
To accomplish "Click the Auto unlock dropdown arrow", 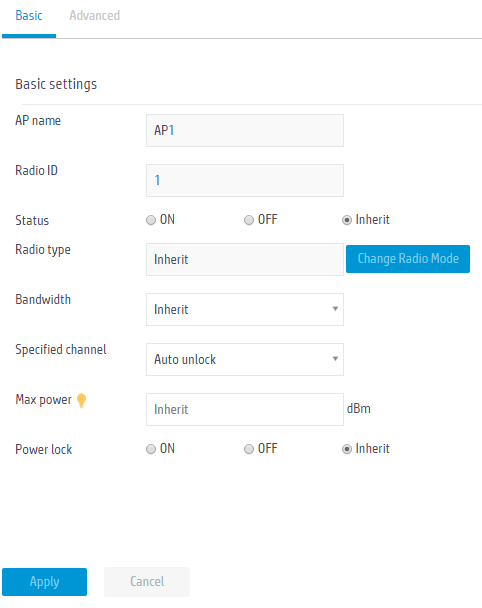I will pos(335,359).
